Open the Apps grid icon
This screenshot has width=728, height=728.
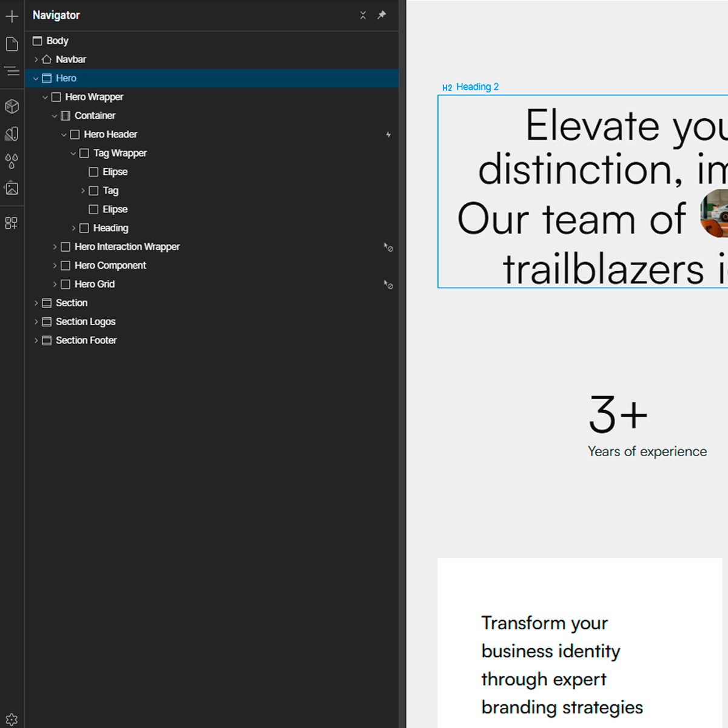(12, 223)
